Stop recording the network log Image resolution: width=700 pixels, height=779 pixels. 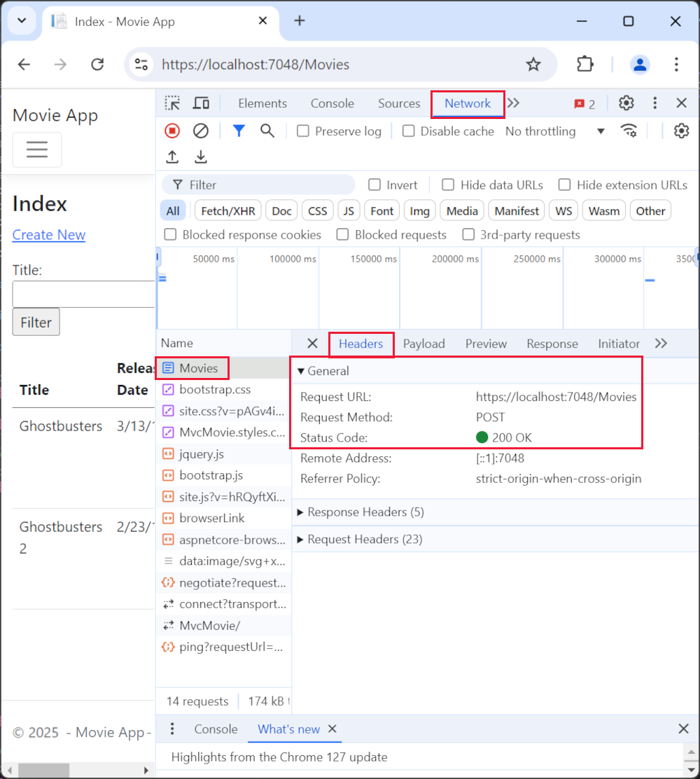pyautogui.click(x=171, y=131)
